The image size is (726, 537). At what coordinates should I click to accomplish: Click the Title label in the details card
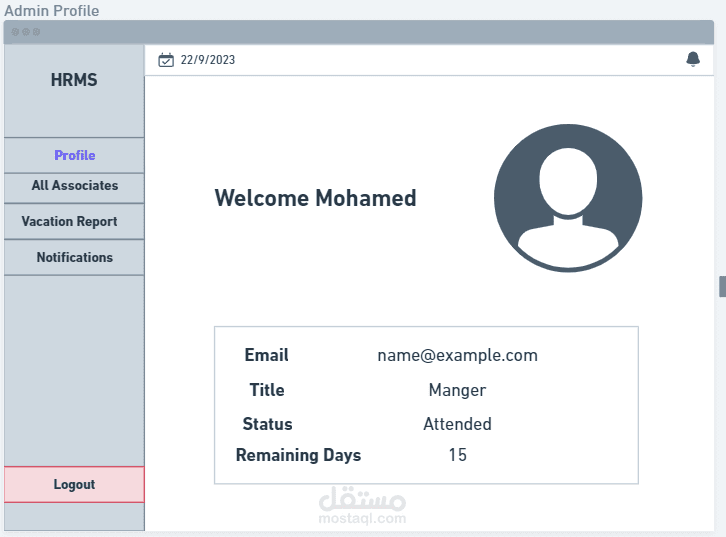(267, 390)
